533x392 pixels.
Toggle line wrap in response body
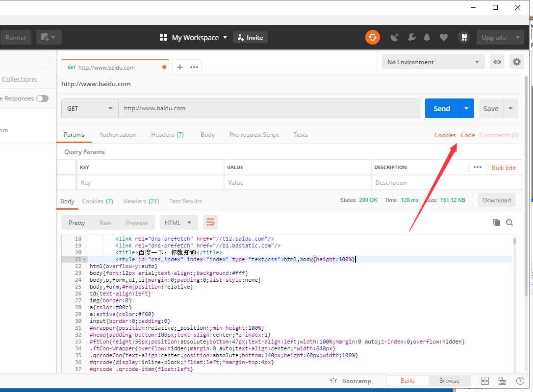coord(210,223)
